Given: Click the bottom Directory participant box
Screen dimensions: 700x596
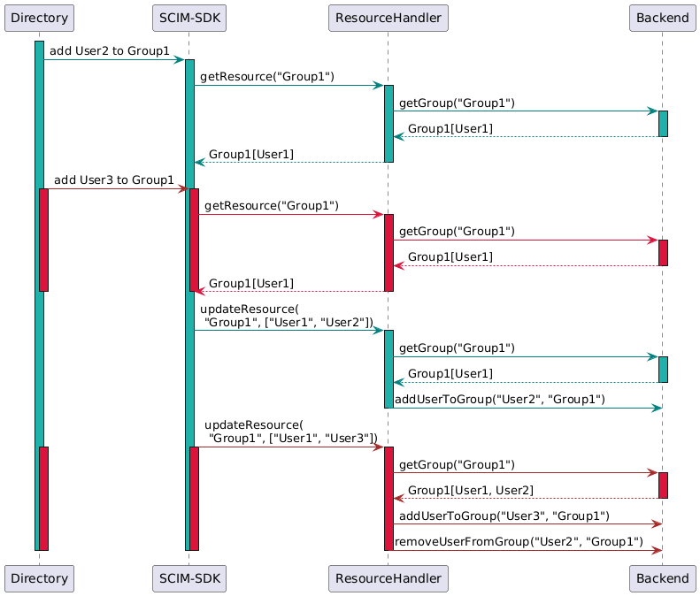Looking at the screenshot, I should pyautogui.click(x=39, y=578).
